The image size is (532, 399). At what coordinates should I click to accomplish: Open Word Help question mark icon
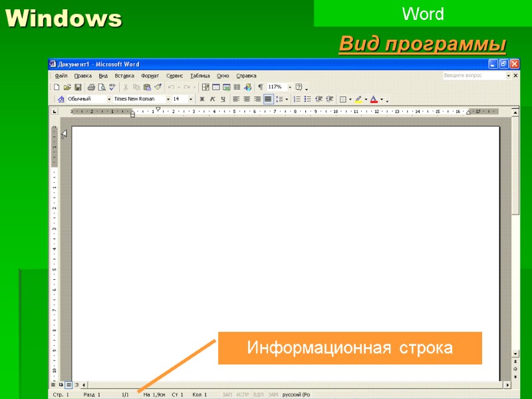[299, 87]
